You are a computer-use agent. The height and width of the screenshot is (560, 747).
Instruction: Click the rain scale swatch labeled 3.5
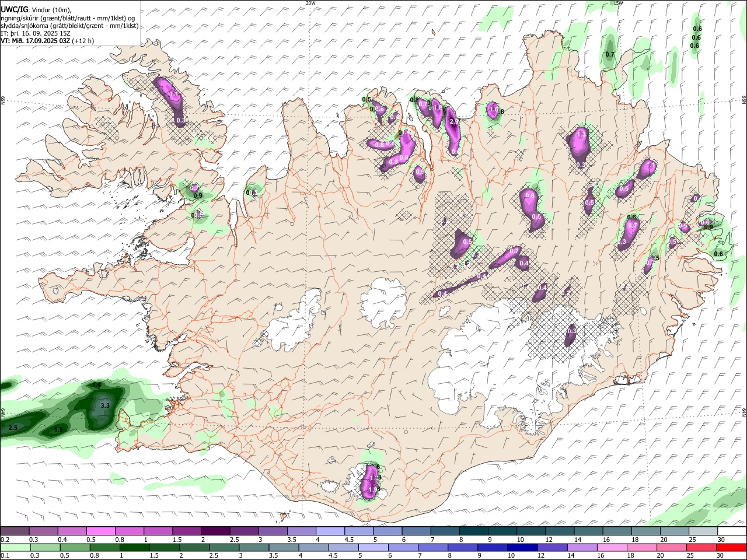(284, 547)
